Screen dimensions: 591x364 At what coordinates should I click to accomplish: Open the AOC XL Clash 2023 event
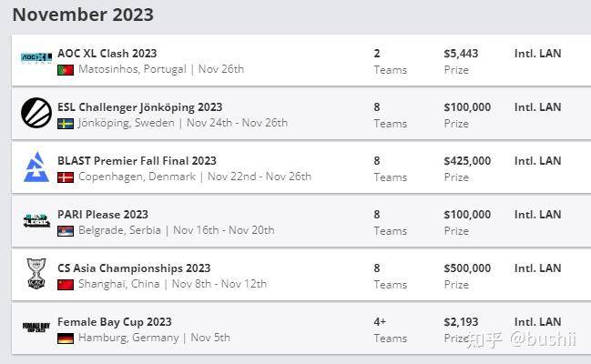click(x=107, y=54)
